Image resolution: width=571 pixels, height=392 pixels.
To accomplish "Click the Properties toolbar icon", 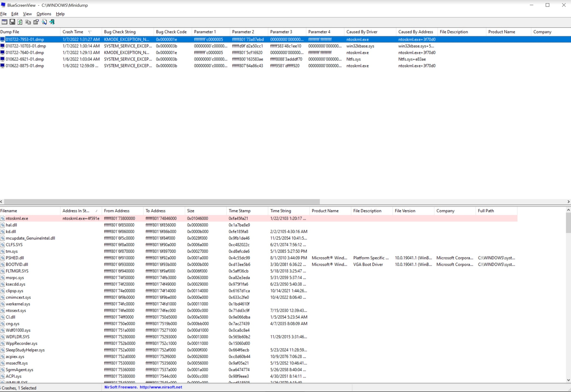I will pos(36,22).
